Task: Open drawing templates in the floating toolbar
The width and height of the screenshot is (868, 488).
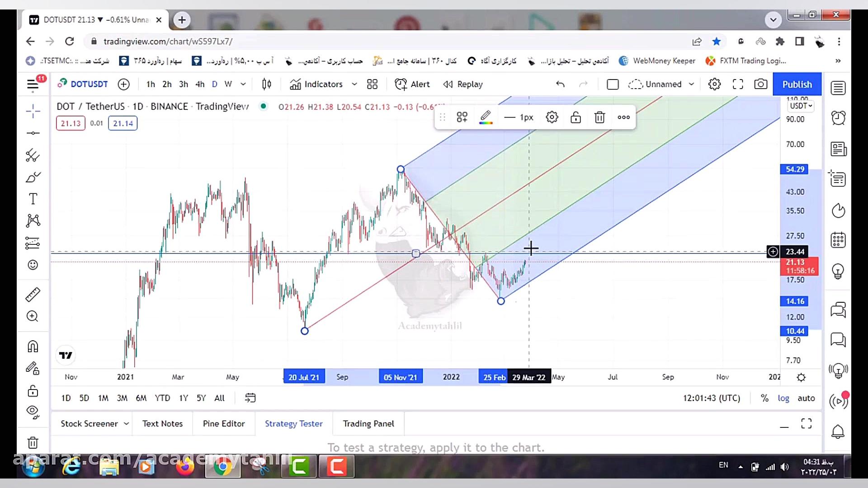Action: pos(462,117)
